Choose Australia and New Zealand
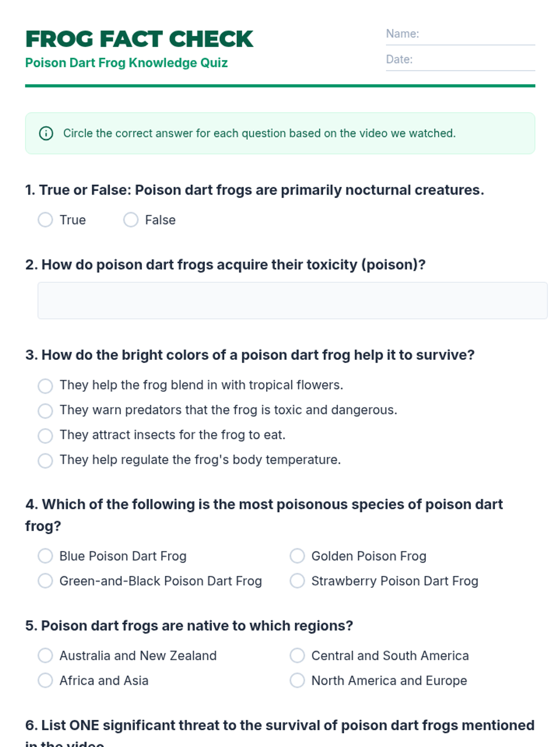This screenshot has height=747, width=560. pyautogui.click(x=45, y=655)
